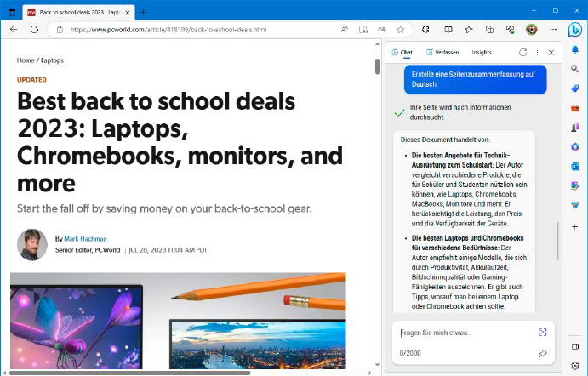Image resolution: width=588 pixels, height=376 pixels.
Task: Click the scroll up arrow of page
Action: [377, 44]
